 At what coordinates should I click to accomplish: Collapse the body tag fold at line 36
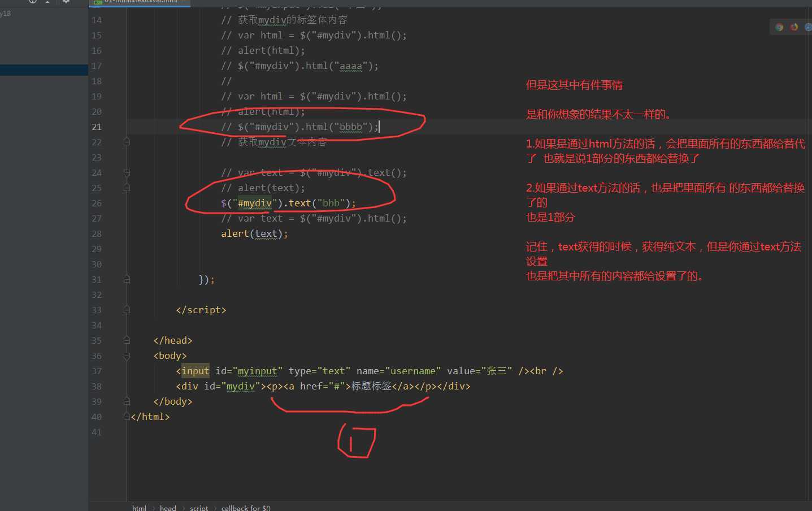[127, 356]
